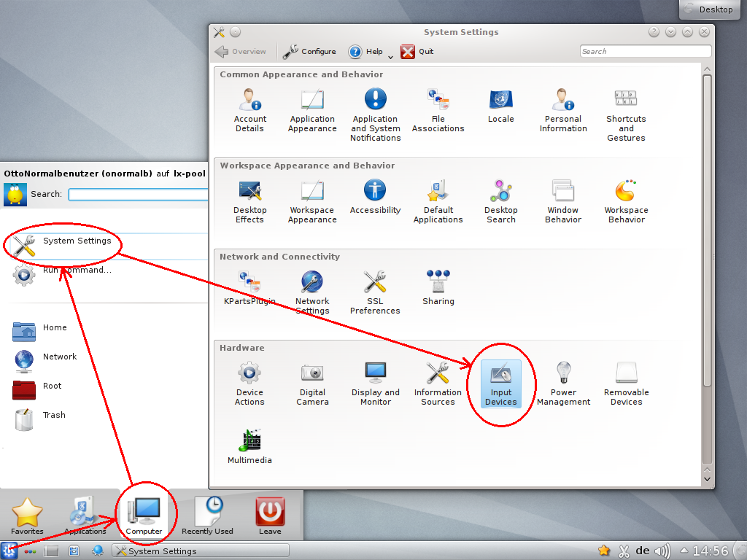Click System Settings taskbar entry
Viewport: 747px width, 560px height.
point(201,551)
